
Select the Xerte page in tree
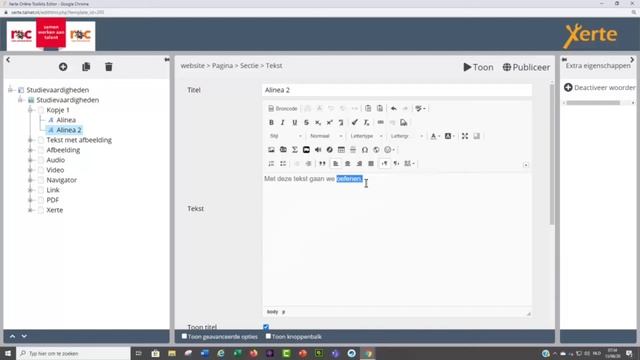(x=54, y=210)
